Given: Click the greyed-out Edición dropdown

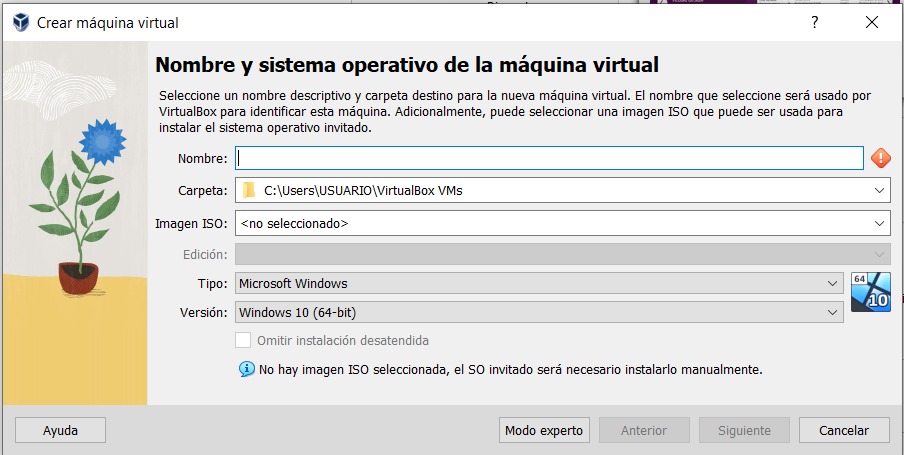Looking at the screenshot, I should [562, 255].
